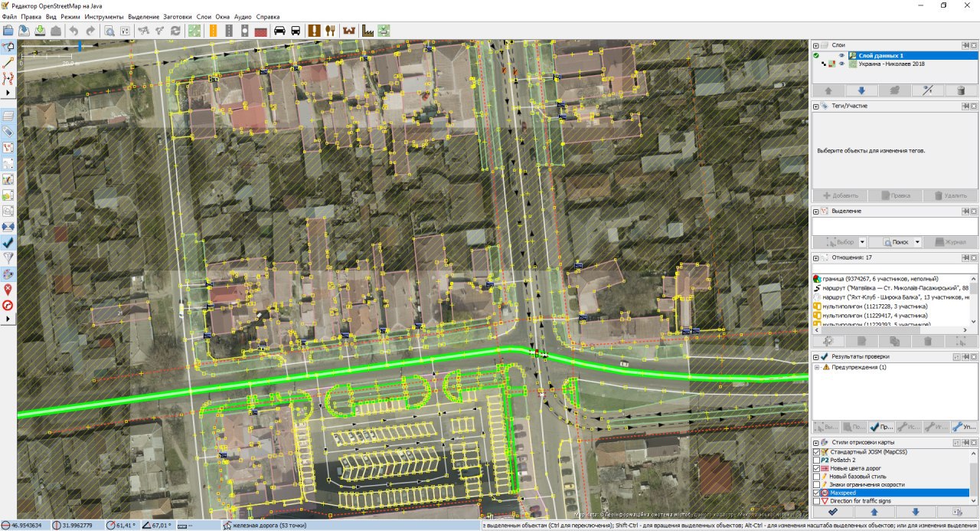Click the castle preset icon

pos(349,31)
